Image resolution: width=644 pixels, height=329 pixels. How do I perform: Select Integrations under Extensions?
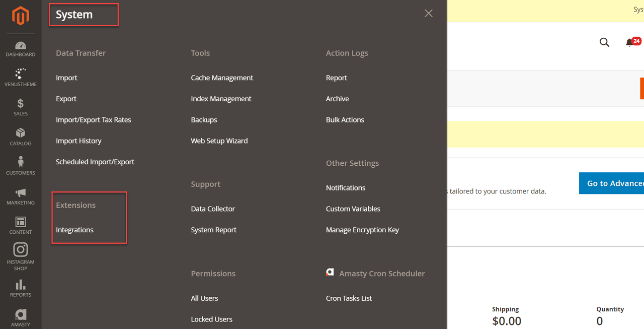(74, 230)
